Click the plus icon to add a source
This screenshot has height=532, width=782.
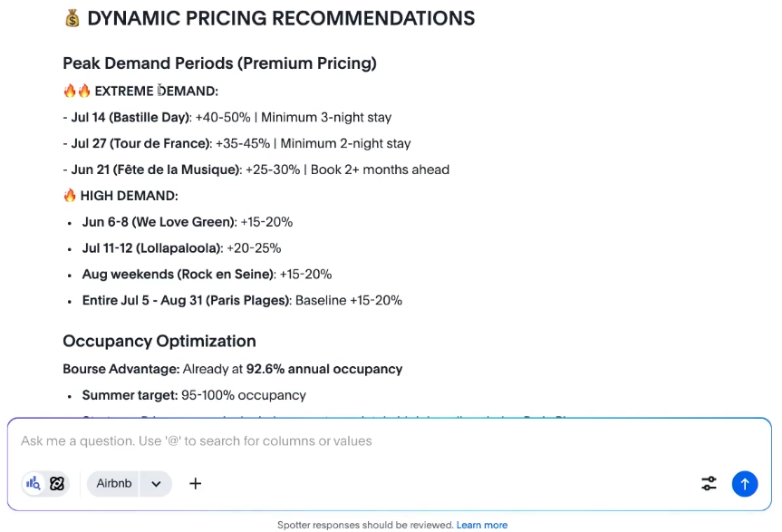pyautogui.click(x=195, y=483)
